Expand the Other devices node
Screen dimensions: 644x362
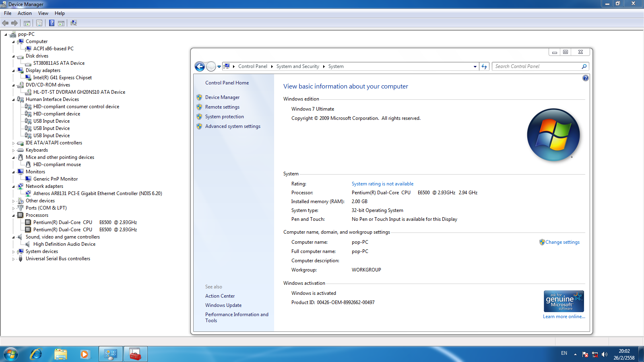pos(13,201)
